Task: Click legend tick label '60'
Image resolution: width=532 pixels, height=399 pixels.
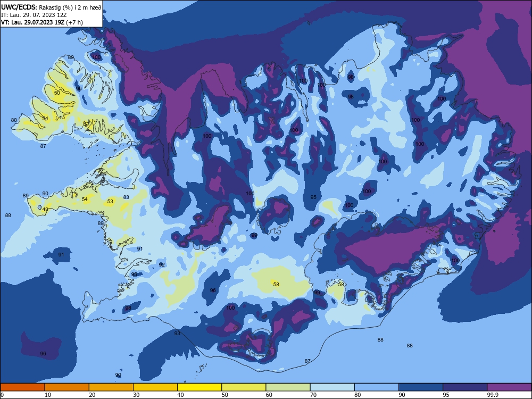Action: (269, 395)
